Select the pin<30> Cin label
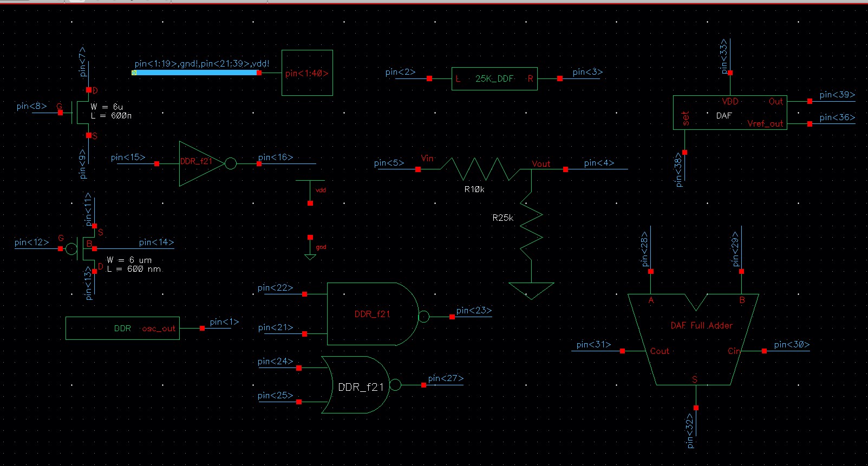Image resolution: width=868 pixels, height=466 pixels. (x=792, y=345)
